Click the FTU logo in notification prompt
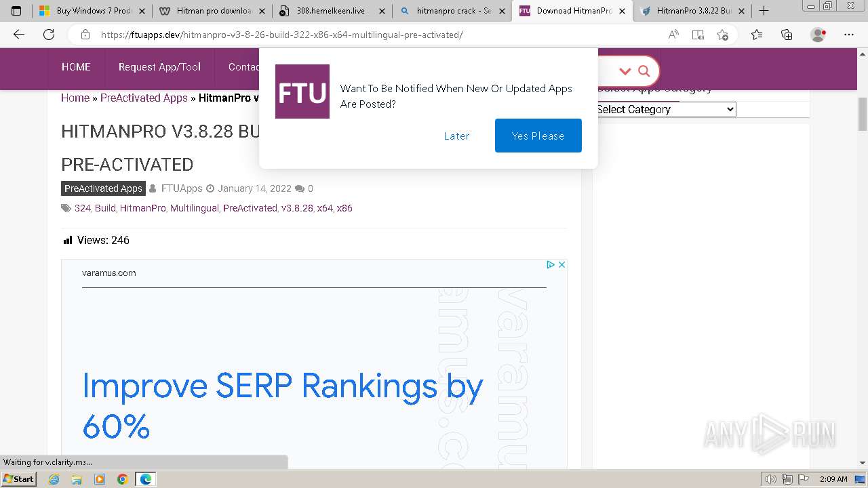Screen dimensions: 868x488 point(302,91)
